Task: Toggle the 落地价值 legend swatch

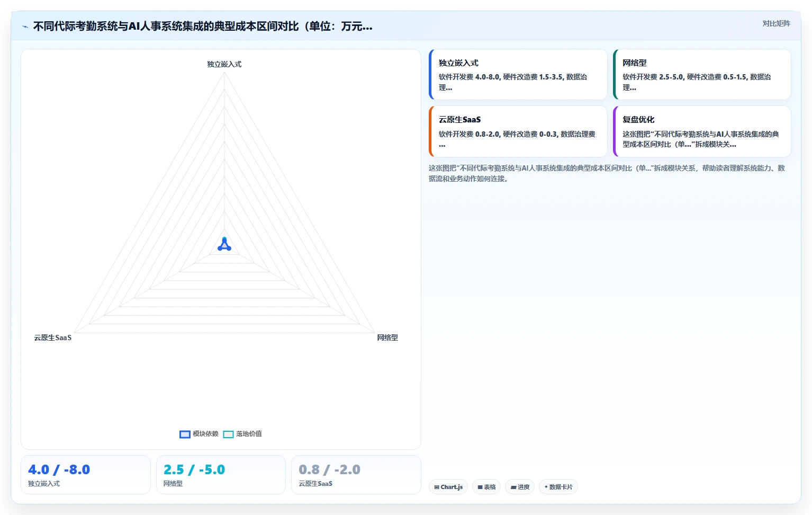Action: click(x=228, y=434)
